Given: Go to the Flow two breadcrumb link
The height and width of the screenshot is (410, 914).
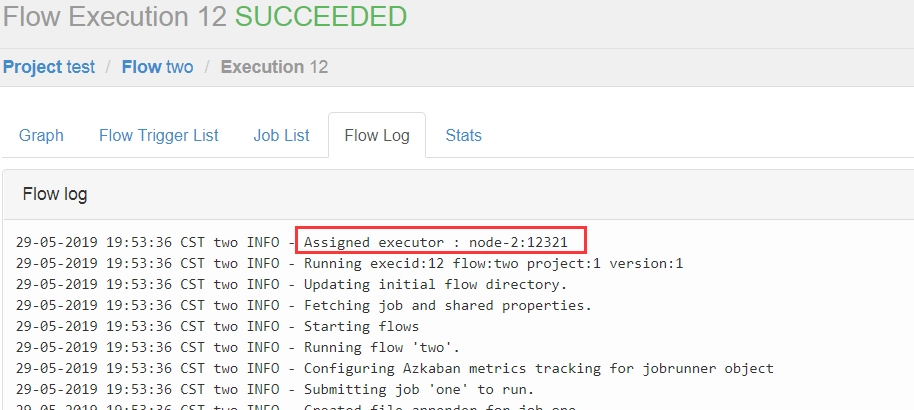Looking at the screenshot, I should tap(157, 67).
